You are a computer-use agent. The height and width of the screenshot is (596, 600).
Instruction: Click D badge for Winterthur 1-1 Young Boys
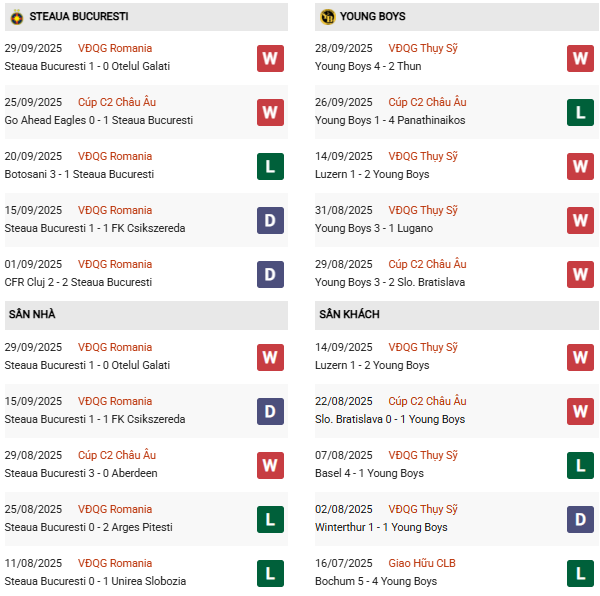pos(580,519)
